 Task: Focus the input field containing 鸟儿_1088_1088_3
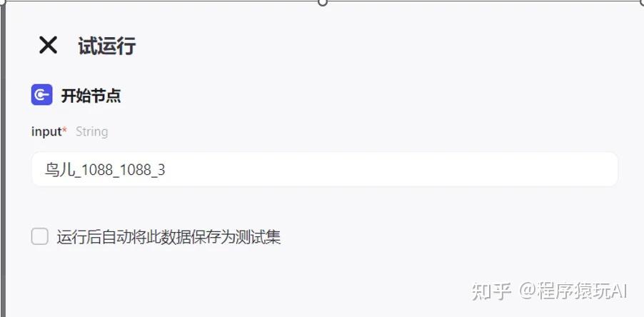[x=324, y=169]
